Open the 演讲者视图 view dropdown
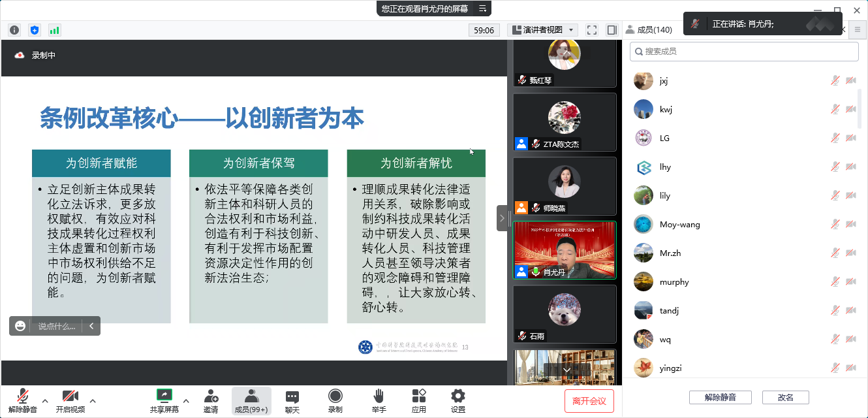Screen dimensions: 868x418 point(543,30)
